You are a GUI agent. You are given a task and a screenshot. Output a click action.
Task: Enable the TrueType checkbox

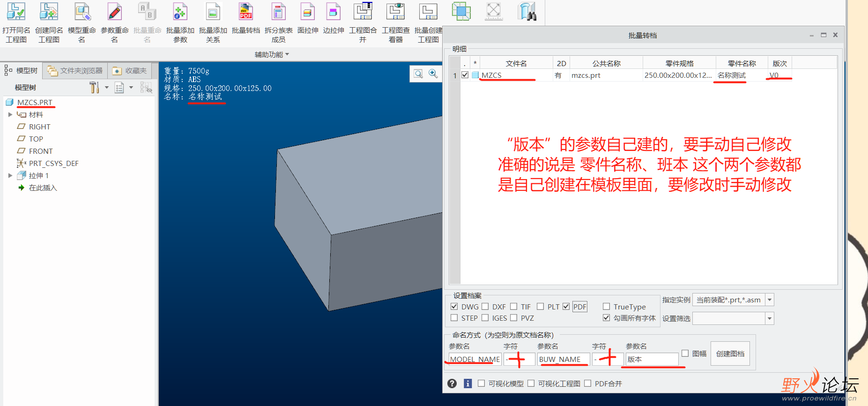tap(607, 307)
